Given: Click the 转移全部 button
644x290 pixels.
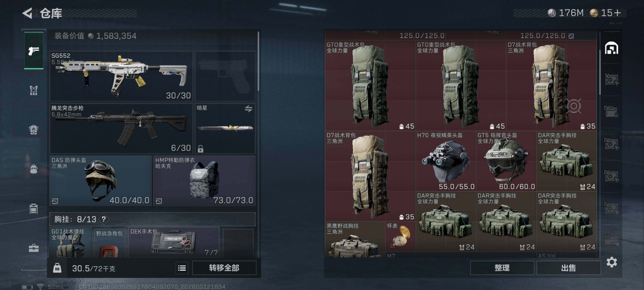Looking at the screenshot, I should coord(224,268).
